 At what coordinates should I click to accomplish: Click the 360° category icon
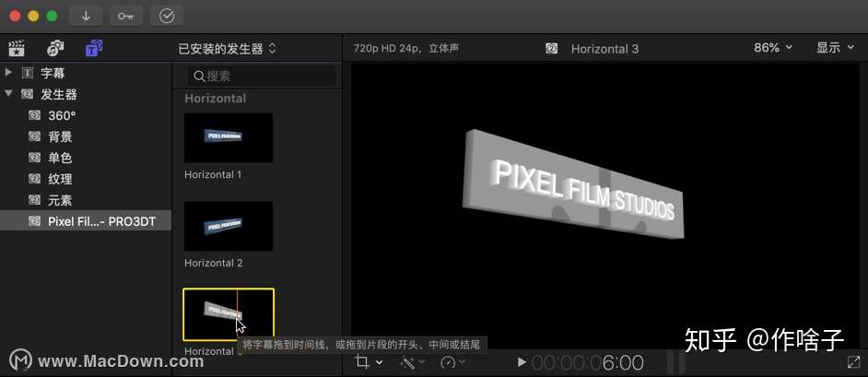pyautogui.click(x=34, y=116)
